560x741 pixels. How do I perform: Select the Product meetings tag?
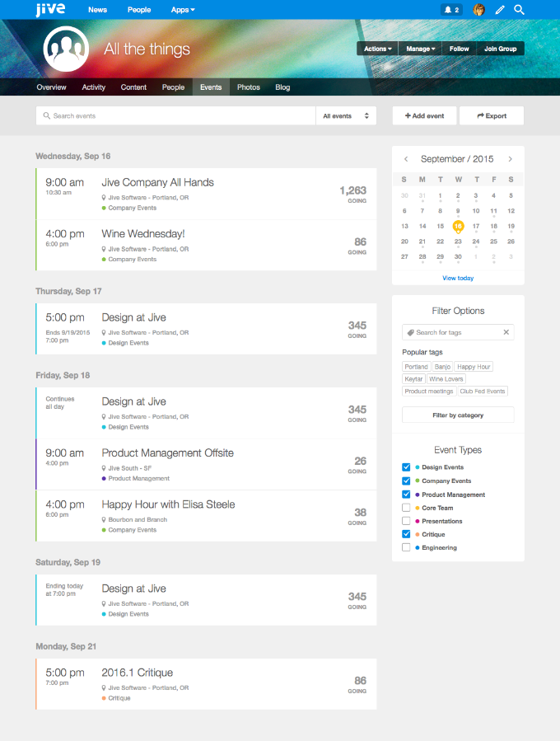(429, 392)
